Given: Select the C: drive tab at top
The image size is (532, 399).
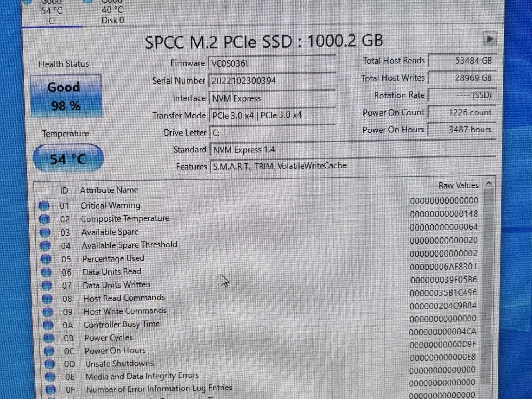Looking at the screenshot, I should pyautogui.click(x=52, y=12).
